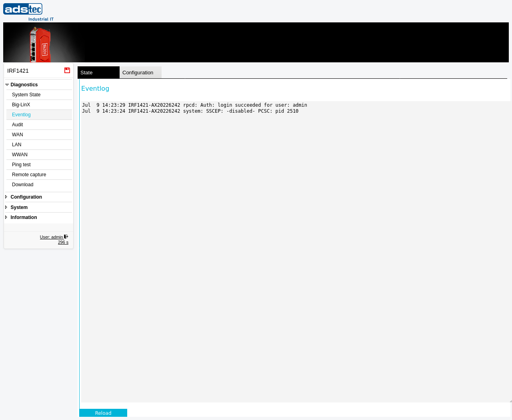Select the Eventlog menu entry
This screenshot has width=512, height=420.
coord(39,115)
